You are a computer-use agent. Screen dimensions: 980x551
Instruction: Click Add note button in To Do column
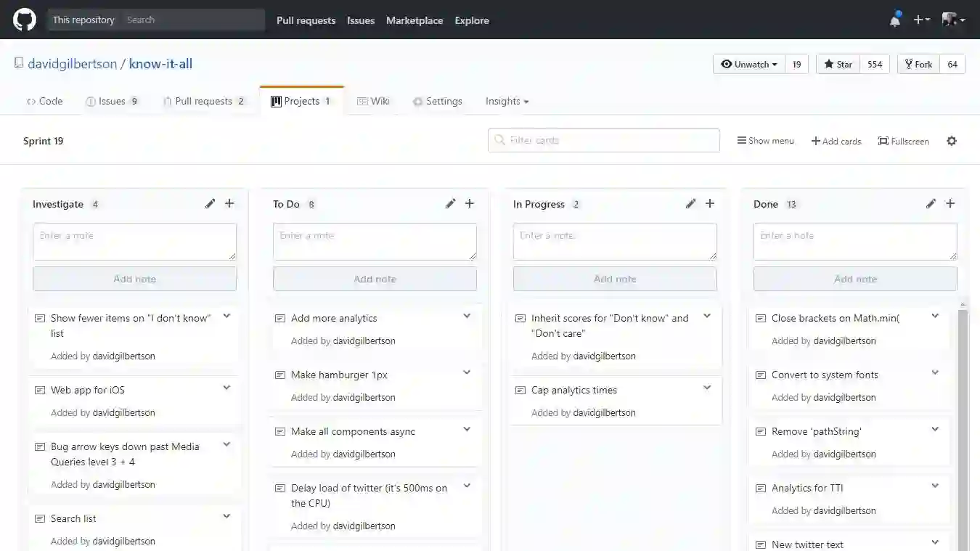[x=375, y=279]
